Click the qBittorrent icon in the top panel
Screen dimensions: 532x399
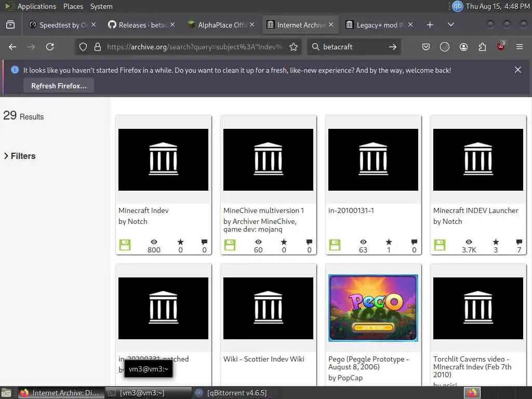tap(457, 6)
